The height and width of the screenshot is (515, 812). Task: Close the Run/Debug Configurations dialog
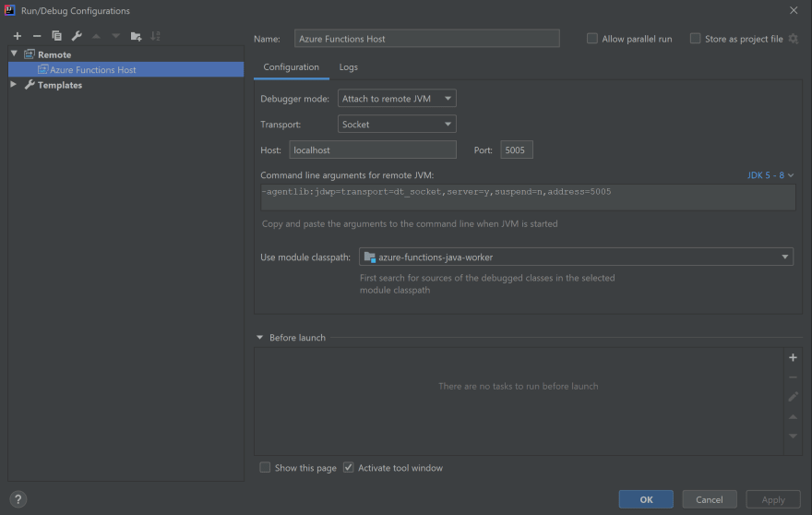click(794, 10)
